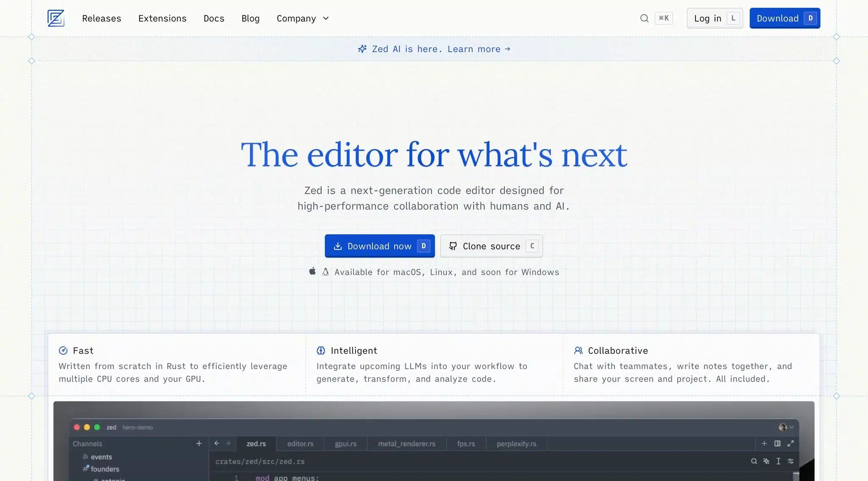
Task: Click the Linux penguin icon
Action: [x=325, y=272]
